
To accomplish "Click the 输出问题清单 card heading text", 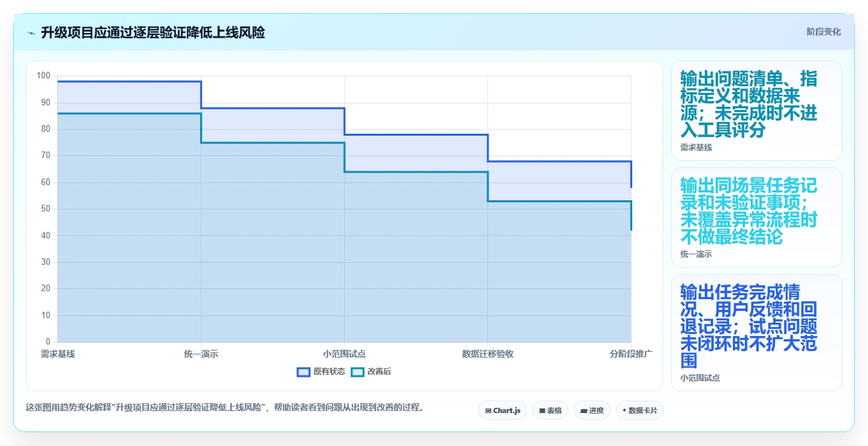I will (749, 105).
